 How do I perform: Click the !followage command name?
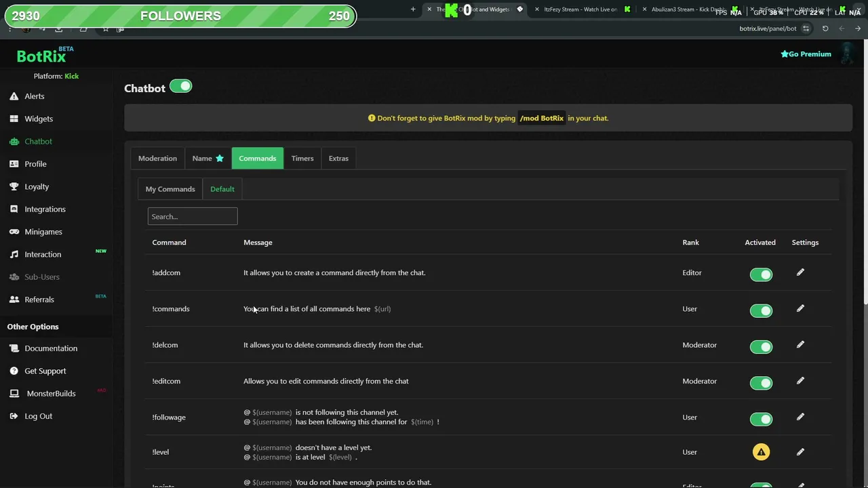(x=169, y=417)
